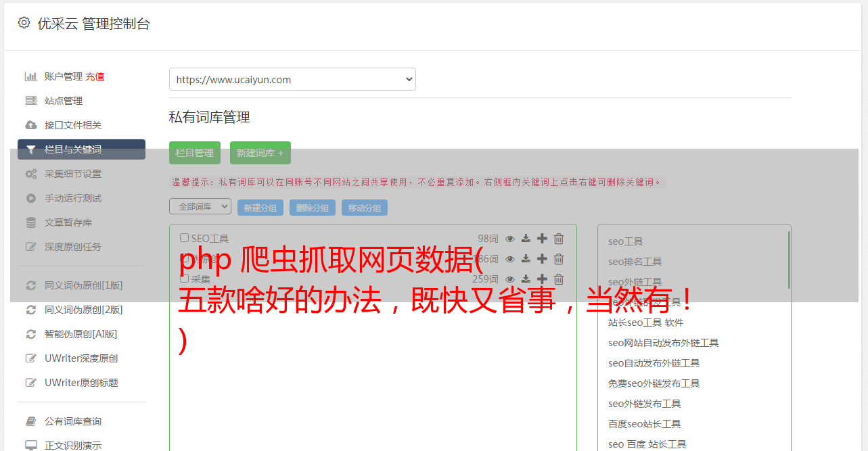This screenshot has width=868, height=451.
Task: Open 深度原创任务 via its edit icon
Action: (30, 247)
